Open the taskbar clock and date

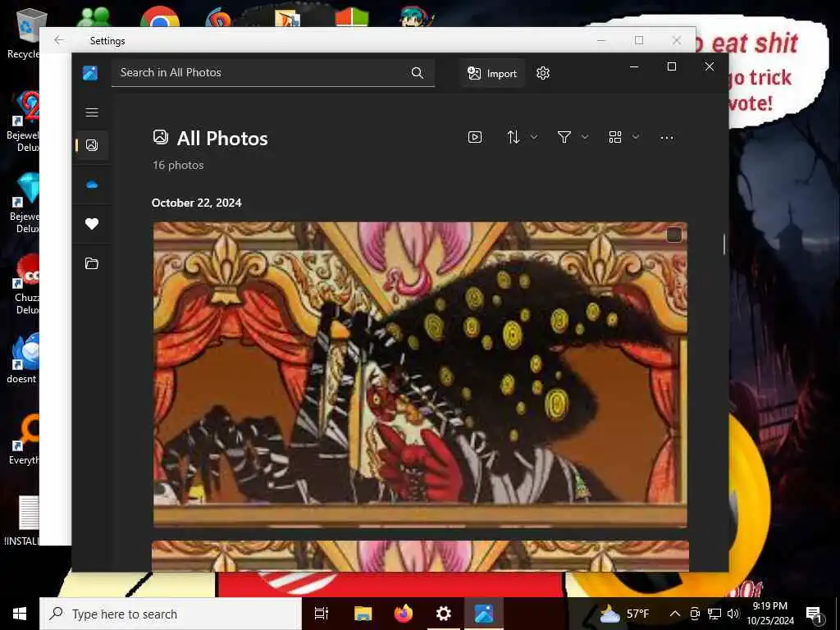770,614
